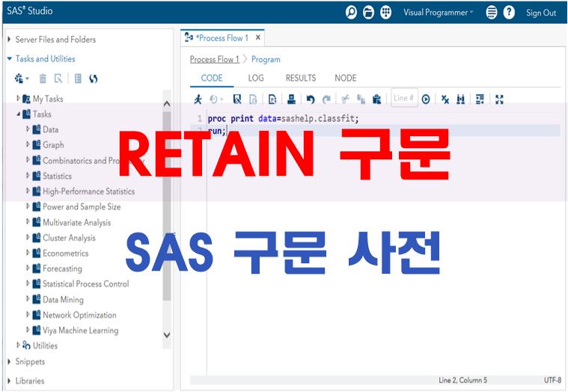This screenshot has width=568, height=392.
Task: Select Statistical Process Control category
Action: 86,284
